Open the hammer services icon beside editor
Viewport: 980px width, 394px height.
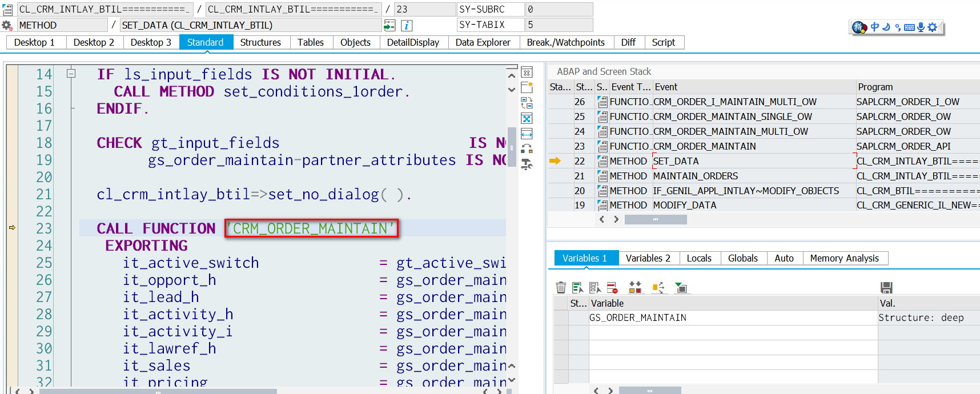(x=527, y=164)
